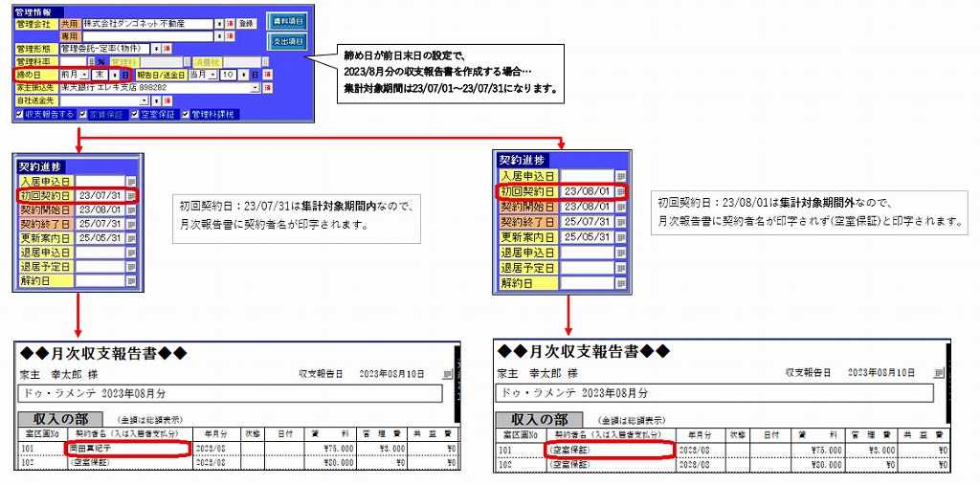Click calculator icon next to 管理料率 field
The width and height of the screenshot is (980, 485).
pyautogui.click(x=89, y=61)
